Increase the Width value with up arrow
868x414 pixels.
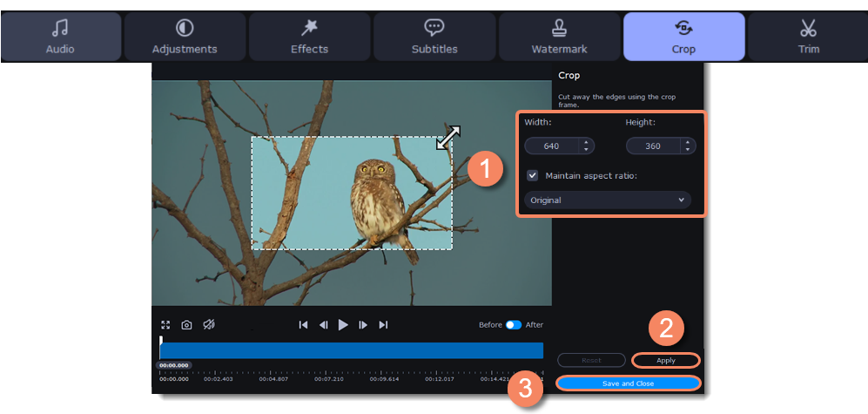click(587, 142)
